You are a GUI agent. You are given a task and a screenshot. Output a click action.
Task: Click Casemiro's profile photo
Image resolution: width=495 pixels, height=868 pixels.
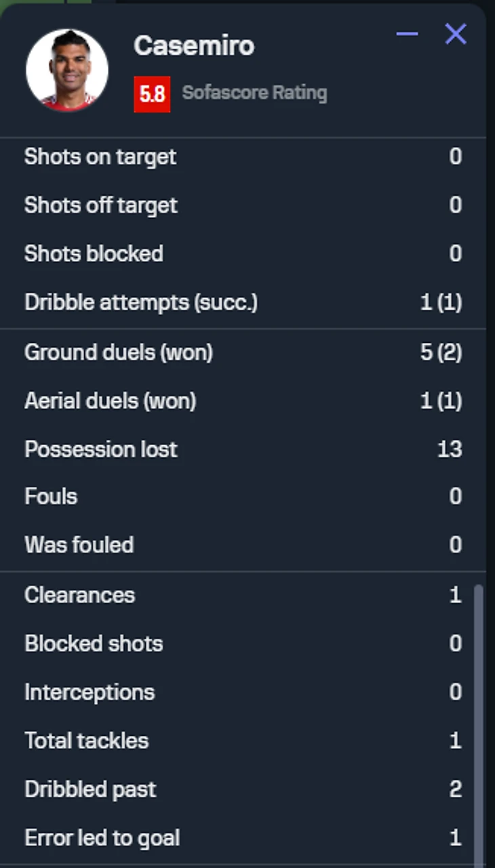[66, 70]
